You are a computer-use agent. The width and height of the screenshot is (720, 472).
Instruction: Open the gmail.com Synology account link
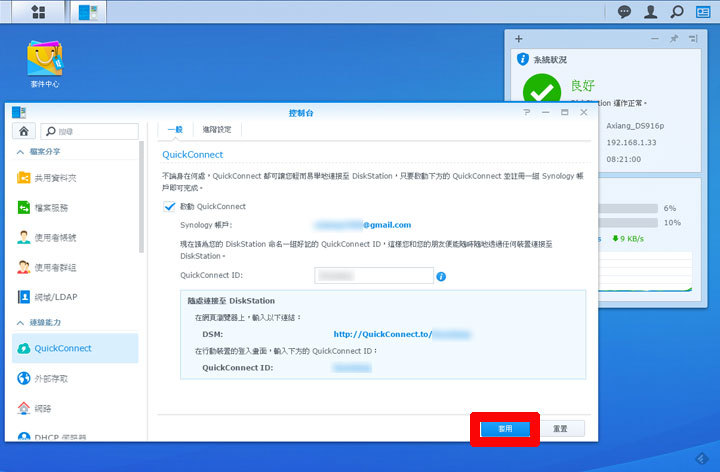(363, 225)
